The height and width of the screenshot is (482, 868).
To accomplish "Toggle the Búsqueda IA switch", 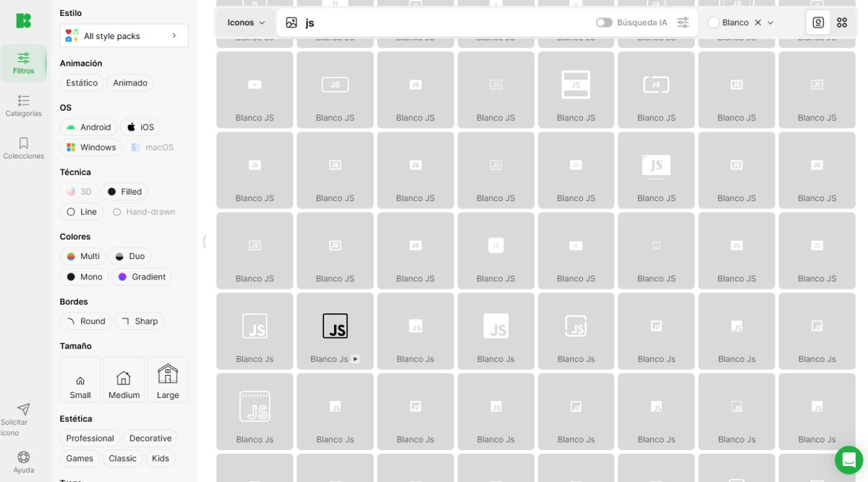I will click(604, 22).
